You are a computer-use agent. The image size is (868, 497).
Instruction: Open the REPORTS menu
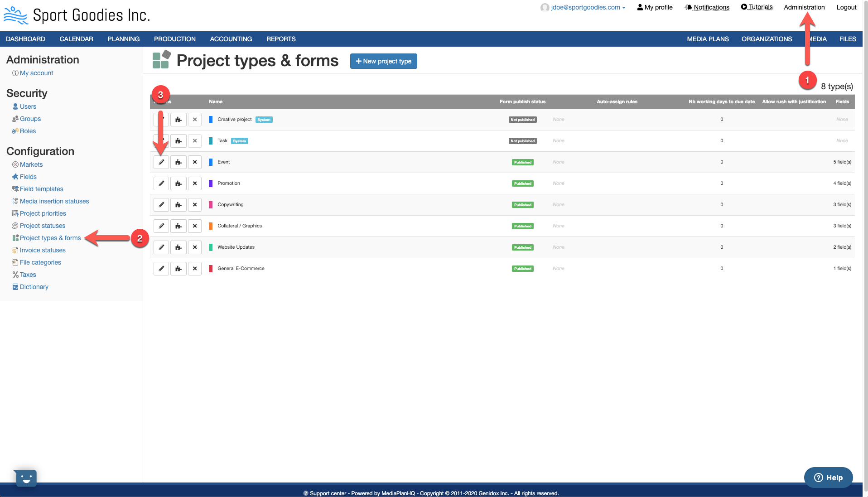(x=281, y=39)
